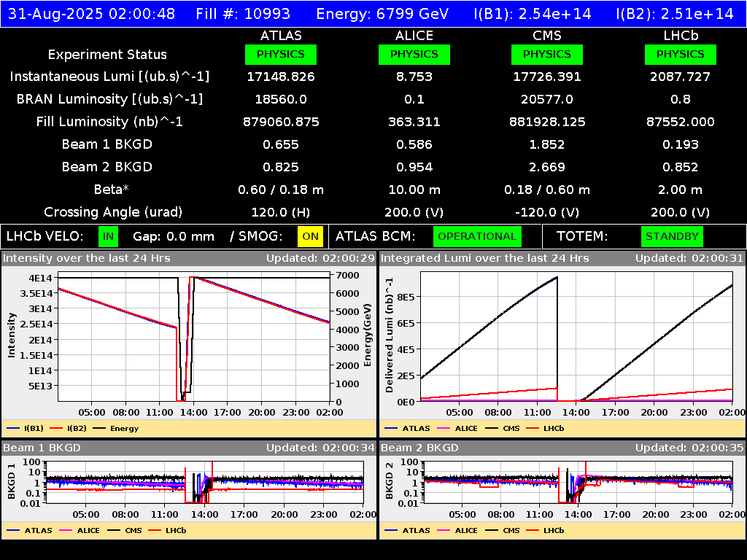Select CMS fill luminosity value 881928.125

tap(547, 122)
